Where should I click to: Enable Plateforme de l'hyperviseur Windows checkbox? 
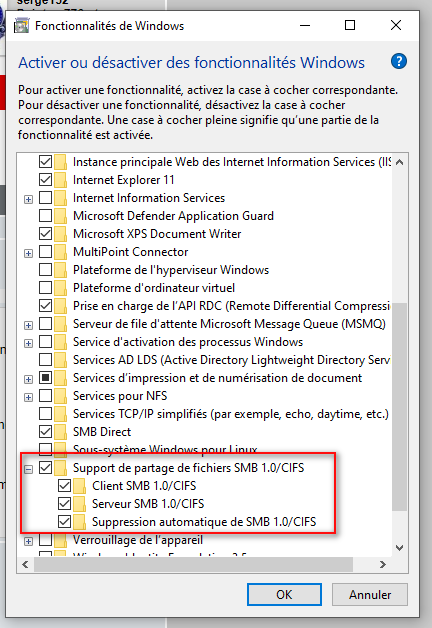click(x=45, y=270)
